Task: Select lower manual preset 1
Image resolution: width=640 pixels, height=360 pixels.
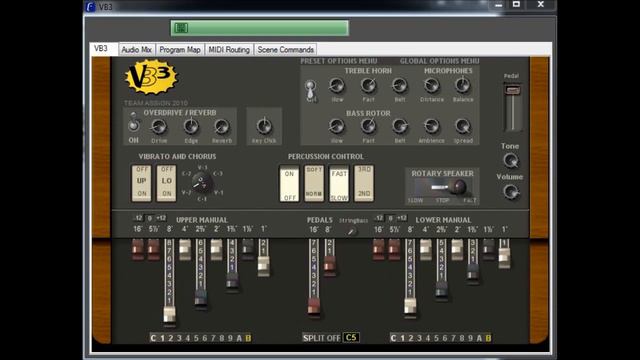Action: pos(402,338)
